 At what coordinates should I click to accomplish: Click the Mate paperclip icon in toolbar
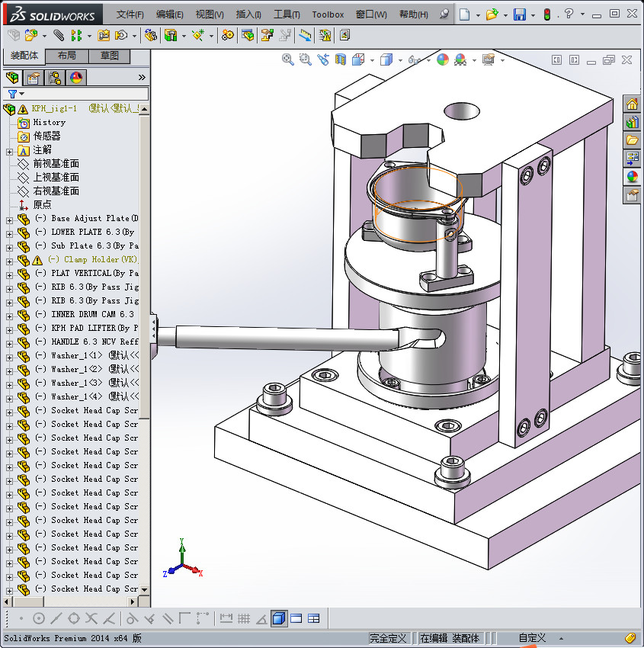[59, 36]
